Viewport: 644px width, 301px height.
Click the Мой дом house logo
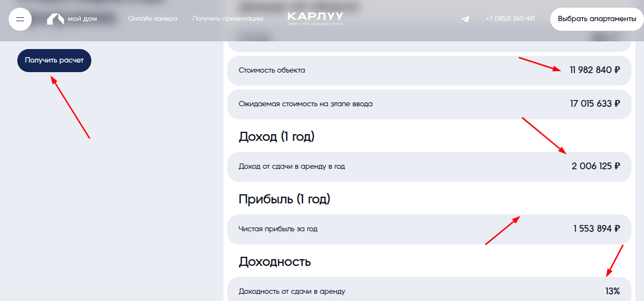click(72, 19)
